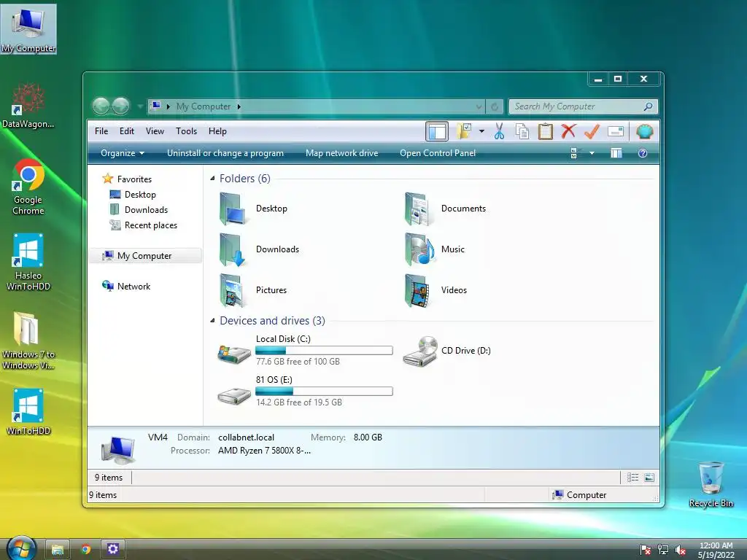Viewport: 747px width, 560px height.
Task: Open the Help menu
Action: click(217, 131)
